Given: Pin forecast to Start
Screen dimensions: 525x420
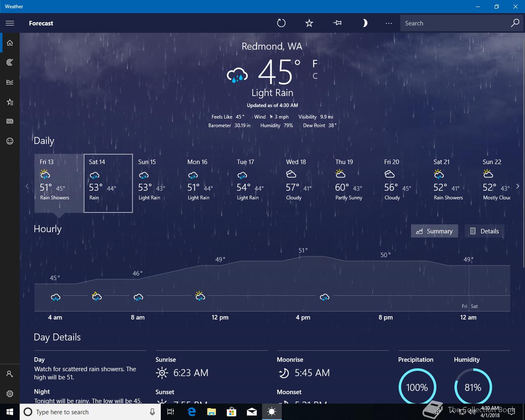Looking at the screenshot, I should click(x=338, y=23).
